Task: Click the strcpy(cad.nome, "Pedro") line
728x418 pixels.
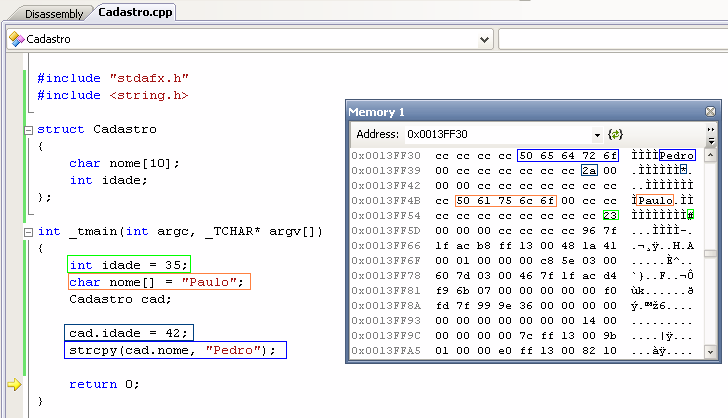Action: (x=176, y=350)
